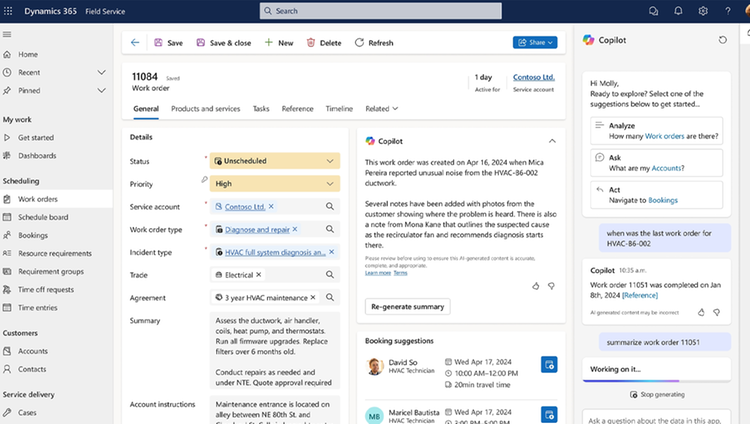Click Save & close
Screen dimensions: 750x424
point(223,43)
